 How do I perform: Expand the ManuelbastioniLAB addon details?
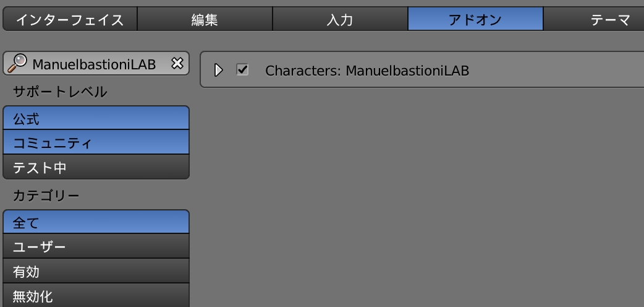click(x=219, y=71)
